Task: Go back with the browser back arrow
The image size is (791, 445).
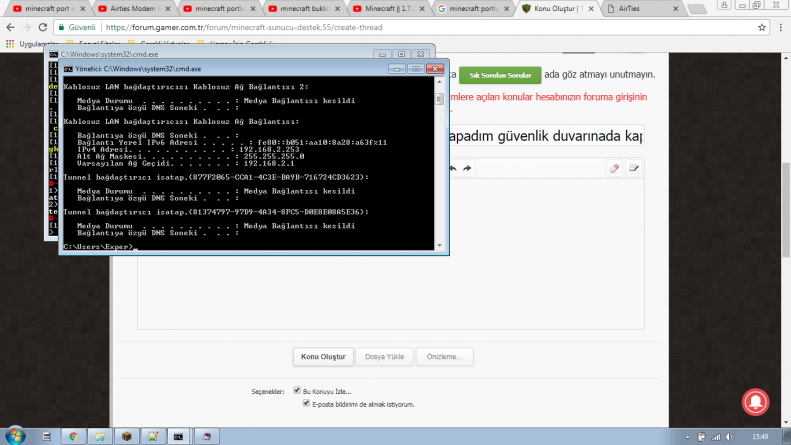Action: pos(11,27)
